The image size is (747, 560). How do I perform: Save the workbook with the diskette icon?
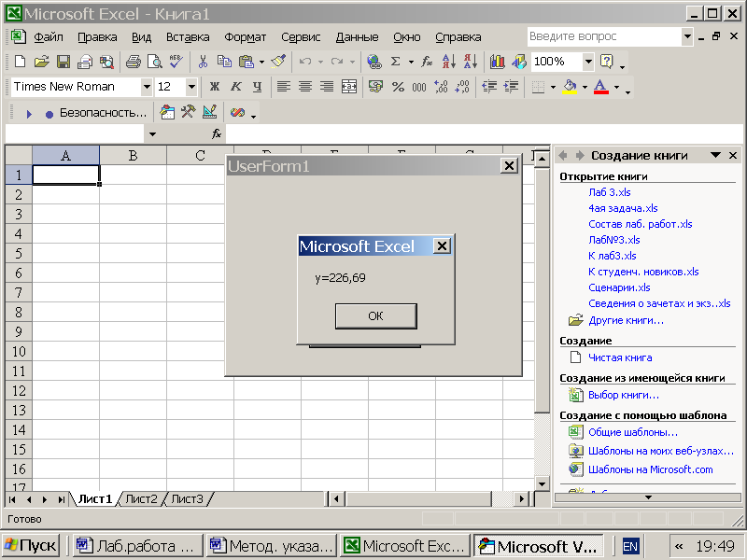pyautogui.click(x=63, y=62)
